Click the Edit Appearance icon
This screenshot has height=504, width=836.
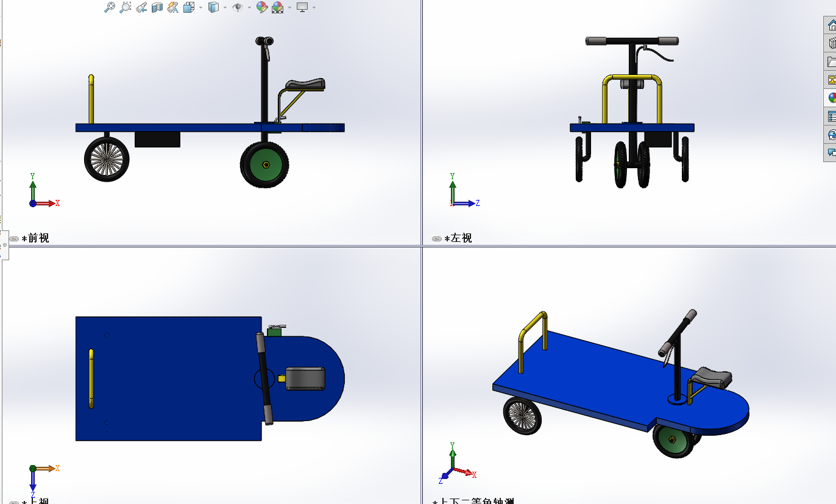[262, 7]
